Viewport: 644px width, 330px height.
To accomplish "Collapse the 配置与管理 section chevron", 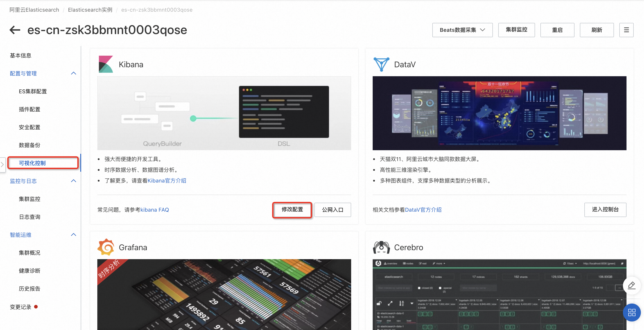I will 74,73.
